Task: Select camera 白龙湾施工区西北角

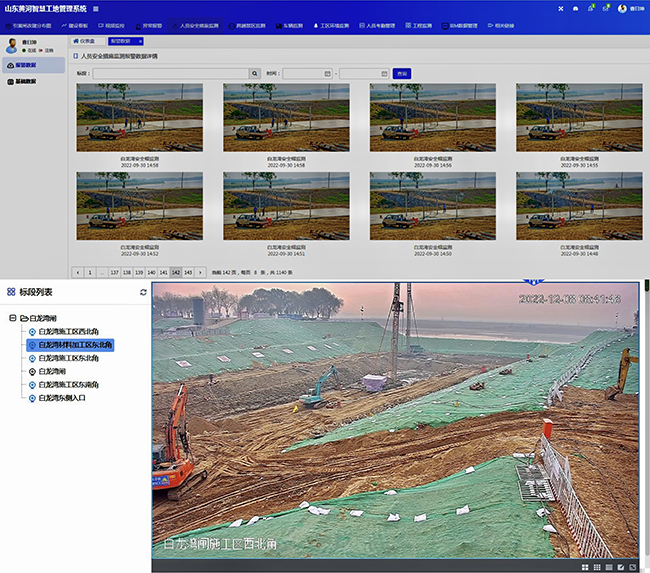Action: [64, 332]
